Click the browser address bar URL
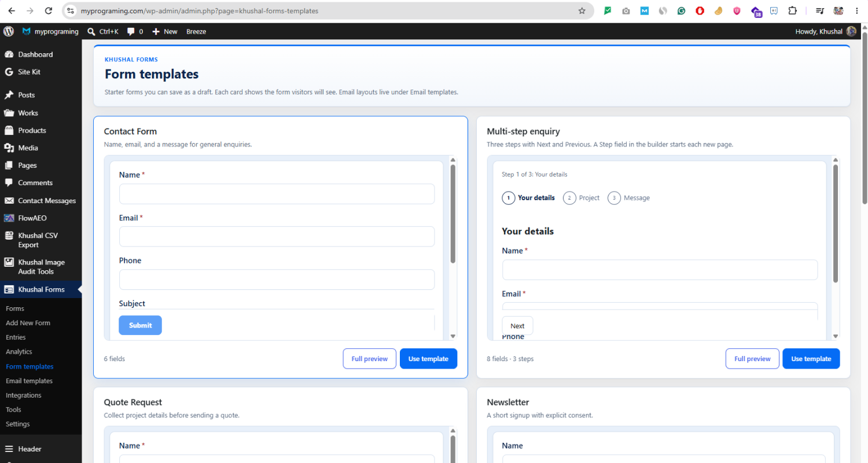Image resolution: width=868 pixels, height=463 pixels. pyautogui.click(x=200, y=10)
